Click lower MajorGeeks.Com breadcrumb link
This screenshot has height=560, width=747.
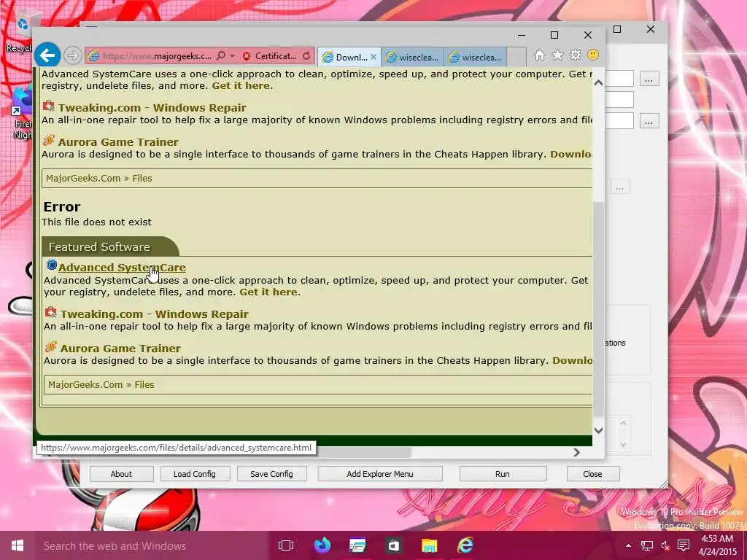85,384
